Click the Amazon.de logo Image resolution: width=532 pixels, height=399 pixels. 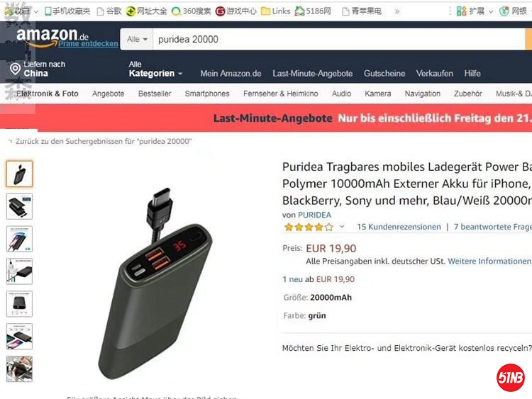(x=52, y=36)
